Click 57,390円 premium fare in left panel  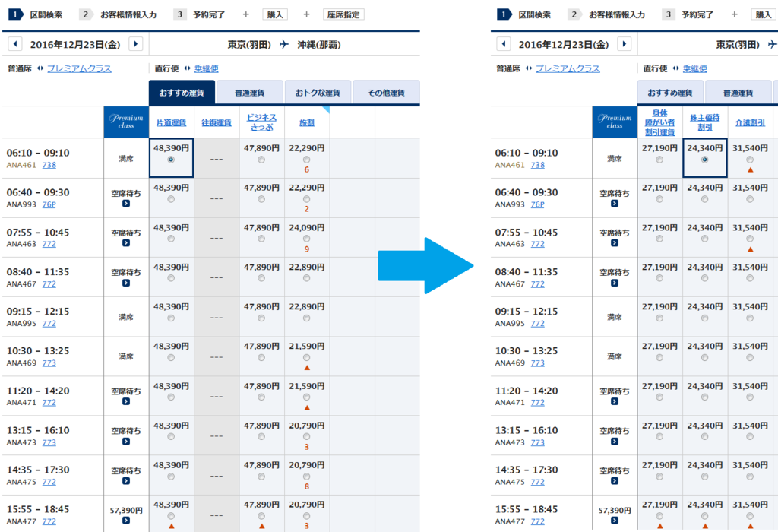coord(126,510)
